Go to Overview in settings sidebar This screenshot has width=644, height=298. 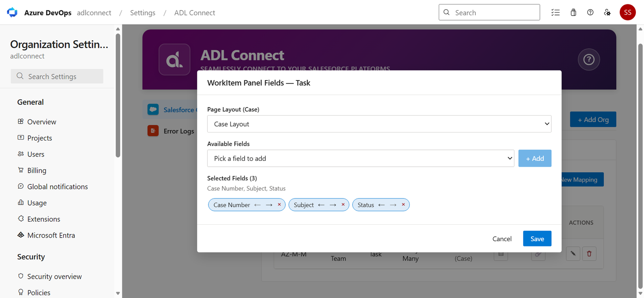[x=42, y=122]
